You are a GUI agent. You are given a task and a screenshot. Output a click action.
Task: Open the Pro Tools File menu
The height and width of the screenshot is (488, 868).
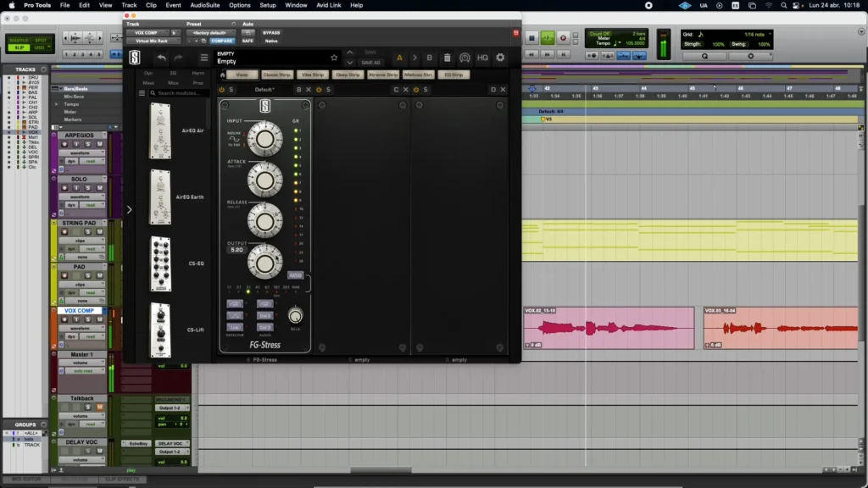[64, 5]
